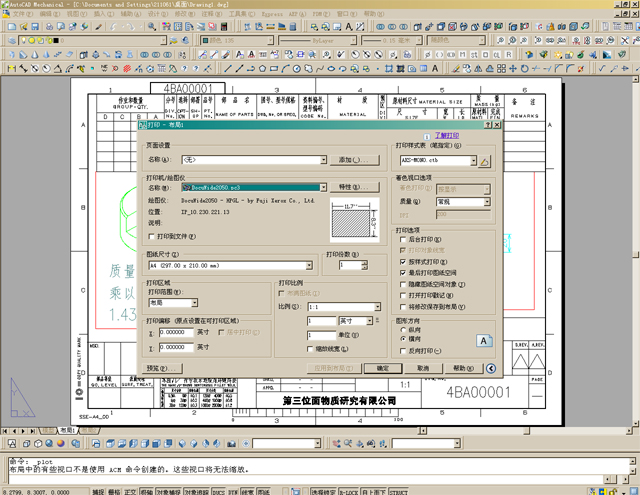Enable the Scale lineweights checkbox
Viewport: 640px width, 495px height.
(x=310, y=349)
